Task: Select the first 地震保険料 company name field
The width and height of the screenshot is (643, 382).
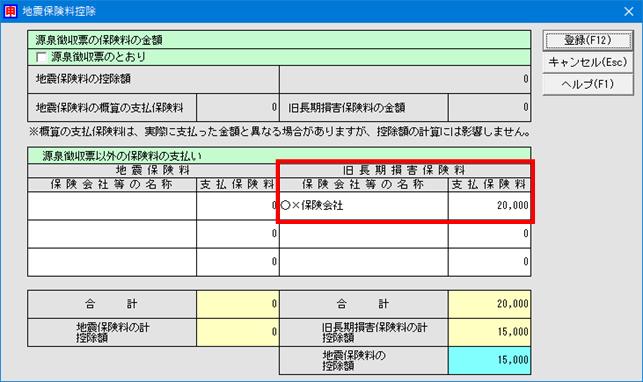Action: tap(112, 206)
